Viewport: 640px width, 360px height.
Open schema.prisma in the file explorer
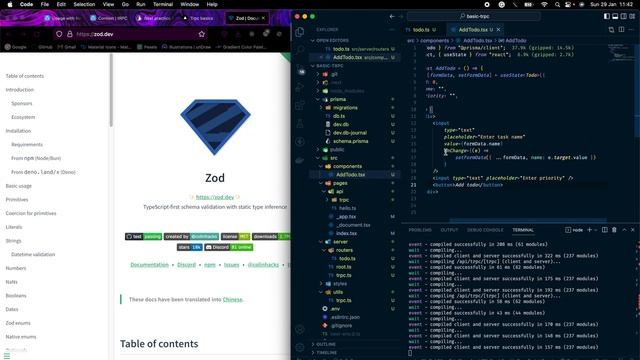click(x=351, y=141)
